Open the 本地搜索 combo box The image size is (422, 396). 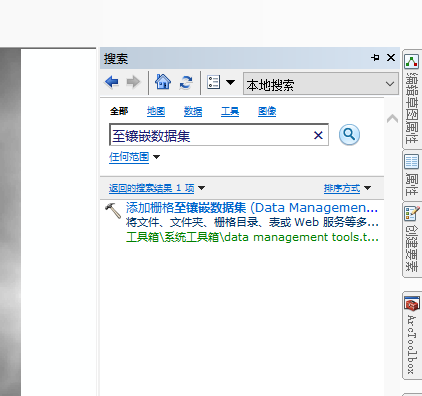click(321, 84)
